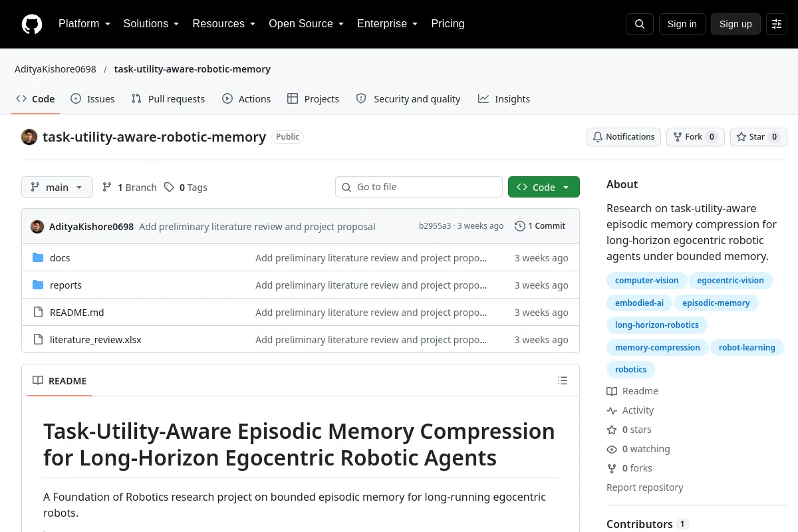
Task: Select the Code tab
Action: (x=35, y=99)
